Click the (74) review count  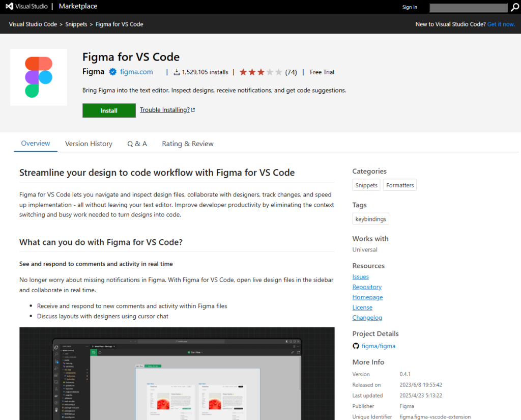pyautogui.click(x=291, y=72)
